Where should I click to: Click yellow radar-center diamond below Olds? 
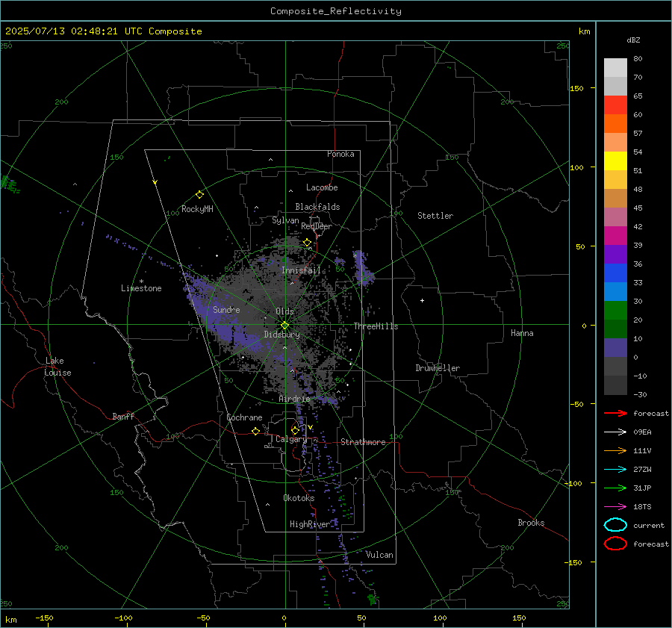click(284, 325)
